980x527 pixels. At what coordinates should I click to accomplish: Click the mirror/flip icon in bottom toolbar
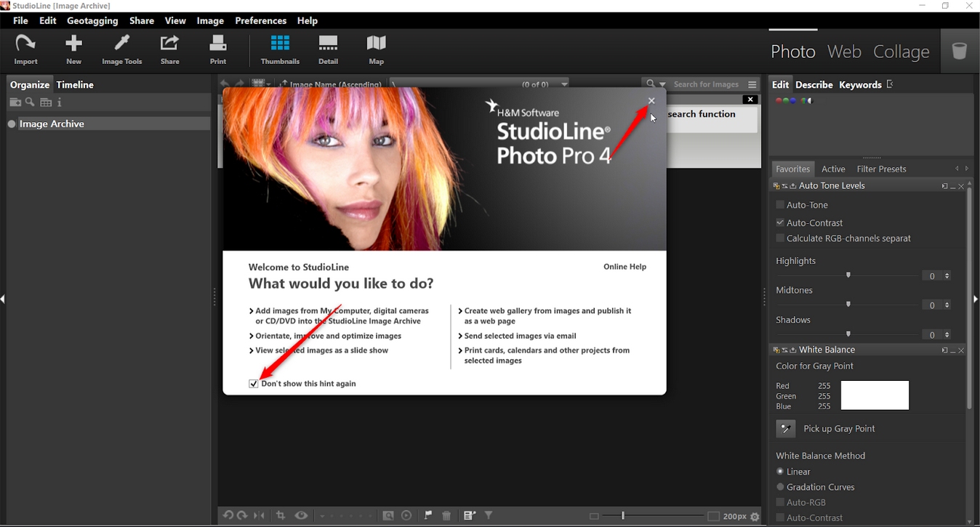tap(260, 515)
